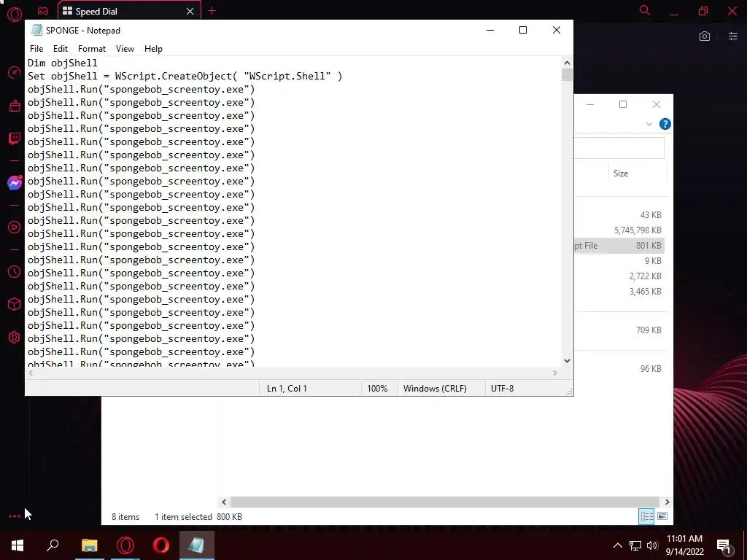Open File Explorer help question icon
The height and width of the screenshot is (560, 747).
665,124
